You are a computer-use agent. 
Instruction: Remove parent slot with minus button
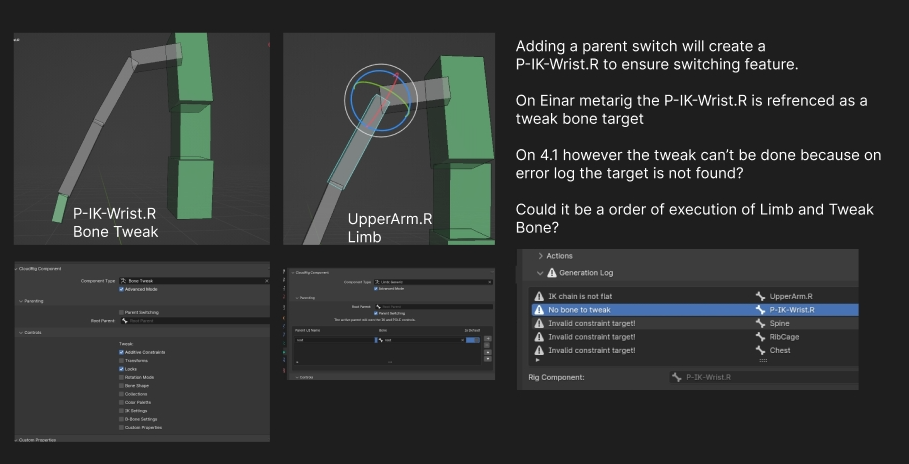point(487,345)
